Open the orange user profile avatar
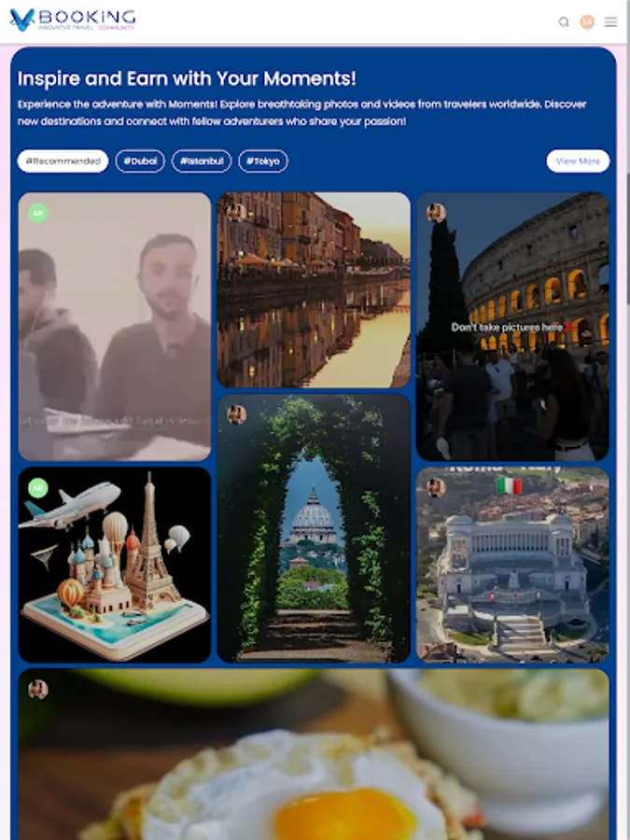The width and height of the screenshot is (630, 840). click(x=587, y=22)
